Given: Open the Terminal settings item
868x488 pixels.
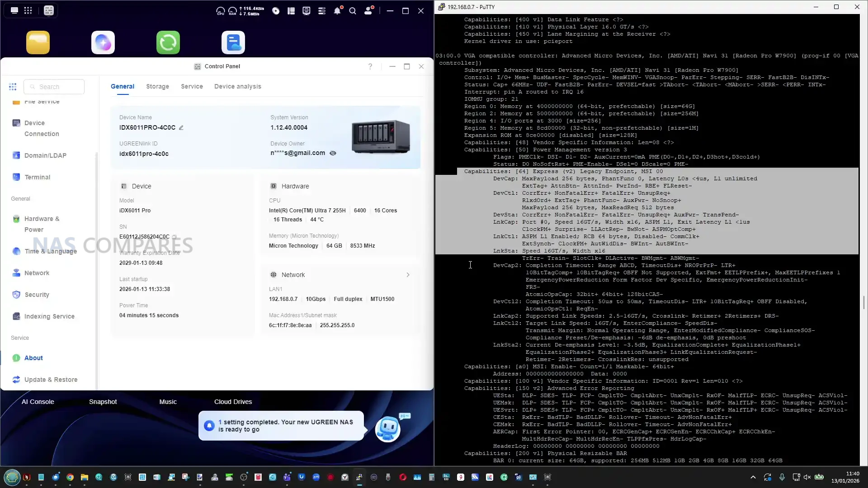Looking at the screenshot, I should tap(37, 177).
